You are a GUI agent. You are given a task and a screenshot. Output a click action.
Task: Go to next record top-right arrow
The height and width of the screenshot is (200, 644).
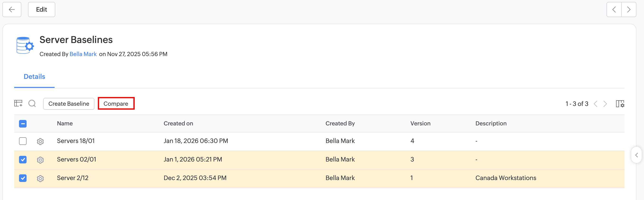629,10
